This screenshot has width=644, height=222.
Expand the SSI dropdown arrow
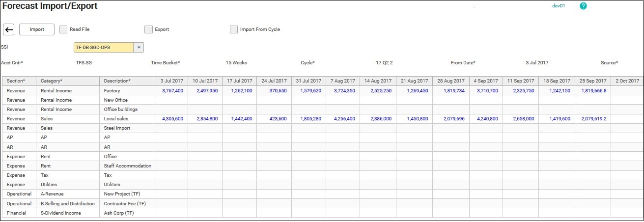[x=139, y=47]
